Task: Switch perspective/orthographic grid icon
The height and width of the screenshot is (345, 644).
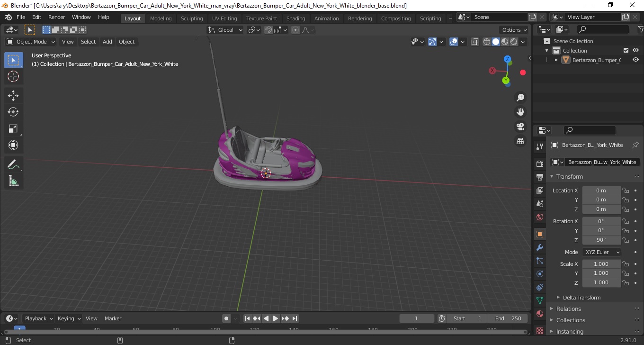Action: [x=520, y=141]
